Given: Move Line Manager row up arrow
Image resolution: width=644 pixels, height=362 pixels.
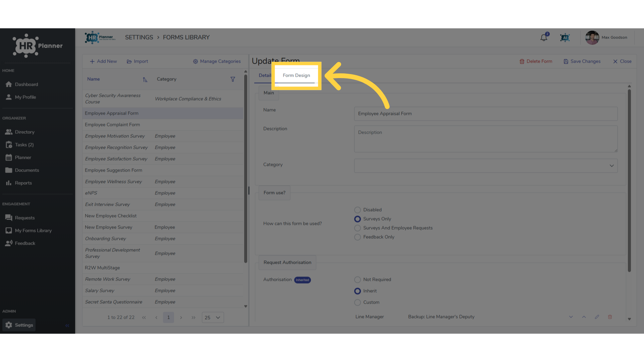Looking at the screenshot, I should (584, 317).
